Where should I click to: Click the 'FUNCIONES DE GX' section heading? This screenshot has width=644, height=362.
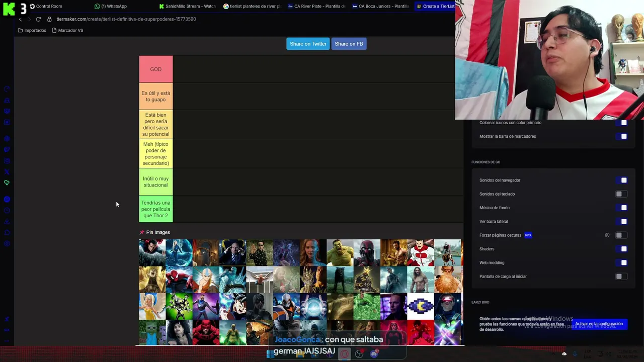486,162
